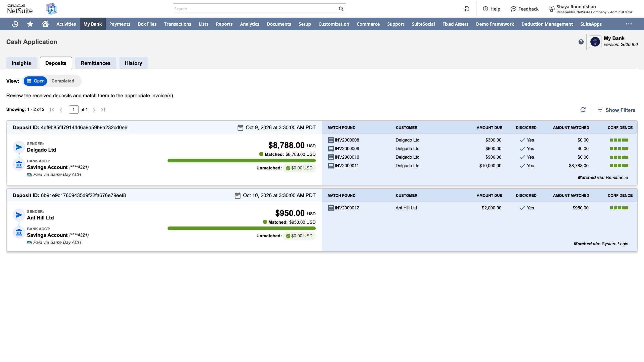The height and width of the screenshot is (362, 644).
Task: Click the Feedback link
Action: point(525,9)
